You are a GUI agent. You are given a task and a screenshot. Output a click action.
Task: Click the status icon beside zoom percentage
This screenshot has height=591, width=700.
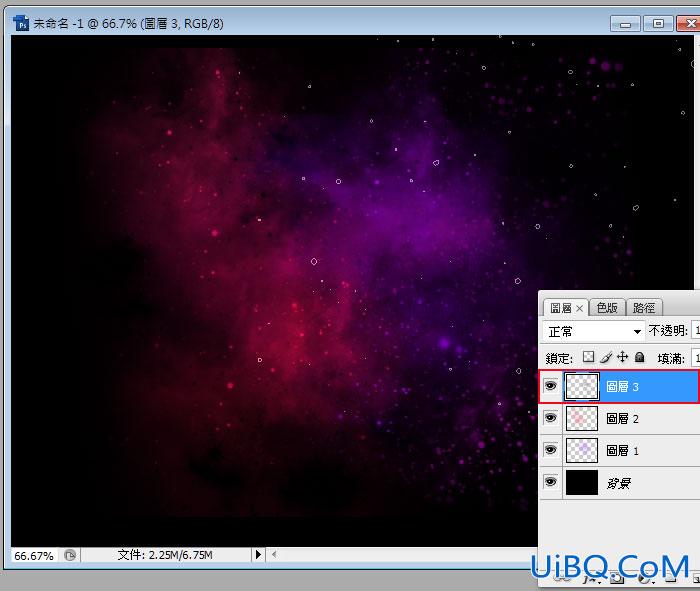[x=70, y=555]
